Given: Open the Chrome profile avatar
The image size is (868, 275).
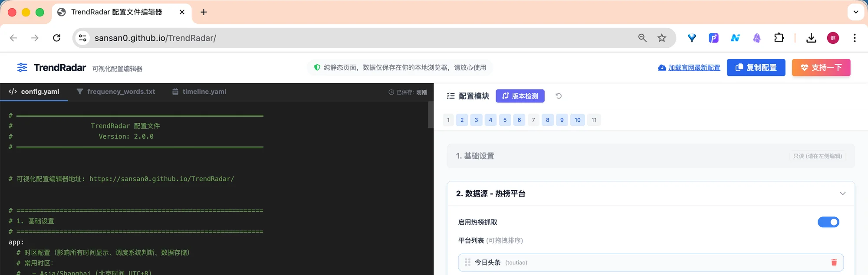Looking at the screenshot, I should [x=833, y=38].
